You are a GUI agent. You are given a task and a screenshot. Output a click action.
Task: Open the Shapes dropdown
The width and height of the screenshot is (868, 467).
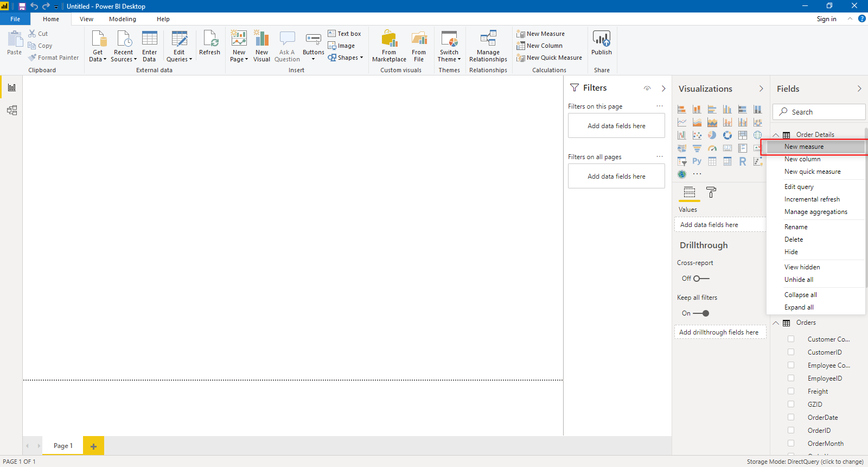click(x=346, y=58)
